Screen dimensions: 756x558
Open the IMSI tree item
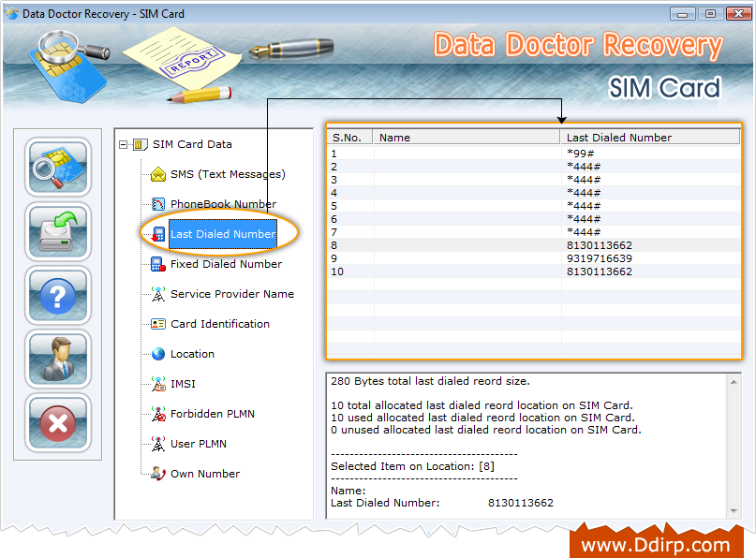pyautogui.click(x=183, y=384)
